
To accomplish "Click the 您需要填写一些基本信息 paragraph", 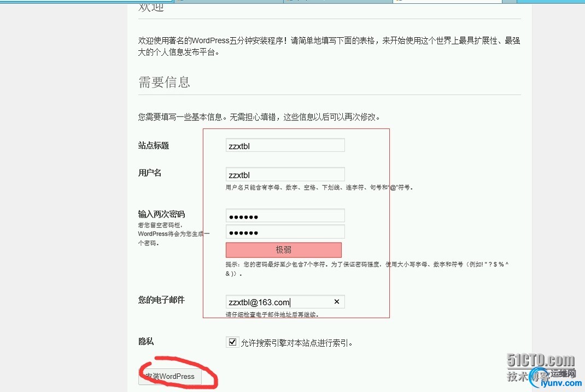I will (x=259, y=117).
